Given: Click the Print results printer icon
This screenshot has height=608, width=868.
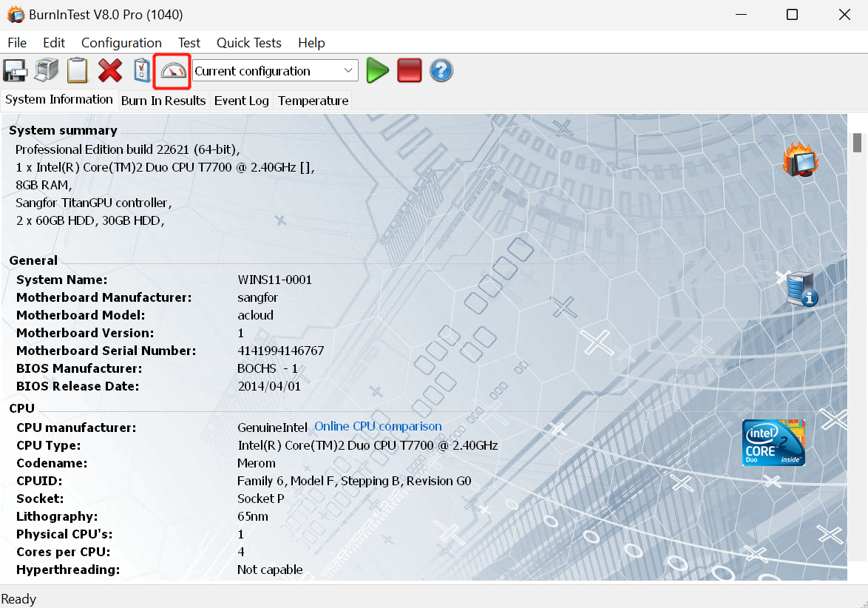Looking at the screenshot, I should click(47, 71).
